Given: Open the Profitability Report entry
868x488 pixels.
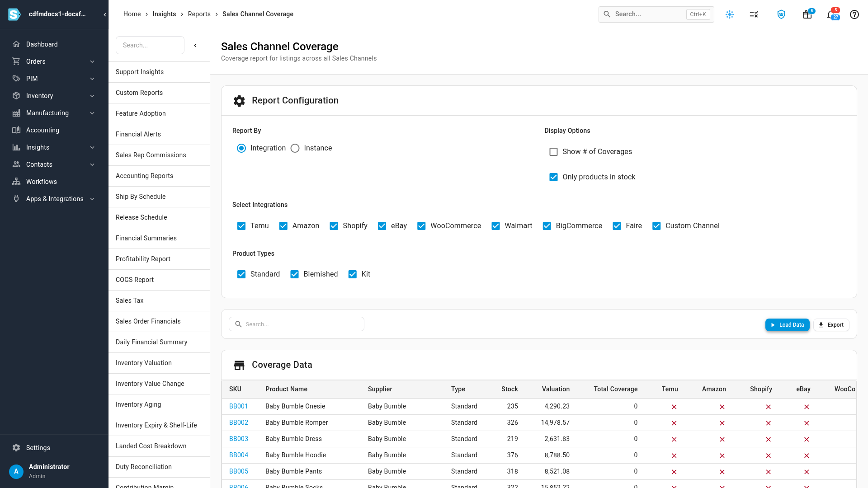Looking at the screenshot, I should [x=159, y=259].
